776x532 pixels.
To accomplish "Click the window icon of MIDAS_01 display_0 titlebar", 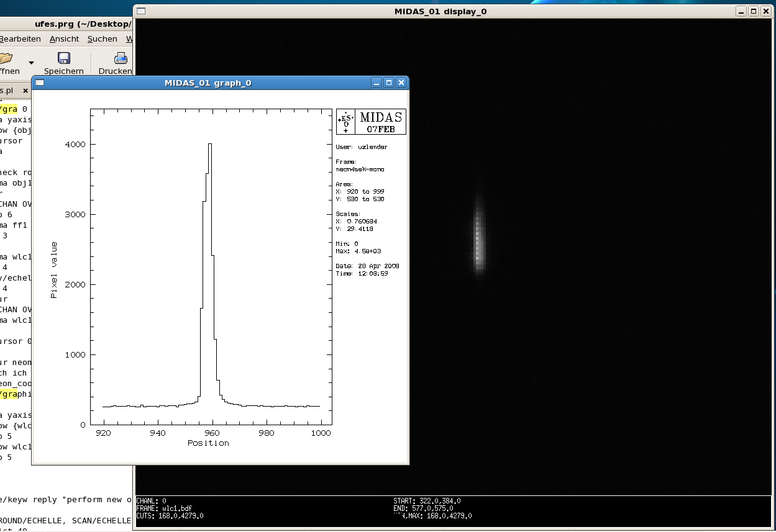I will (142, 11).
